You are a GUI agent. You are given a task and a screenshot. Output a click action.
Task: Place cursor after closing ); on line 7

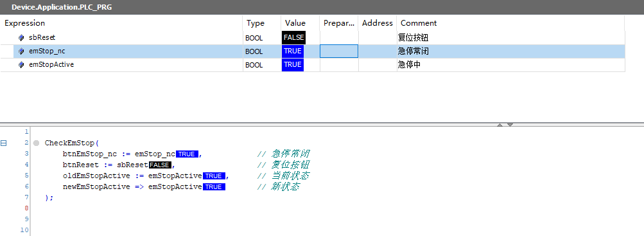(54, 198)
